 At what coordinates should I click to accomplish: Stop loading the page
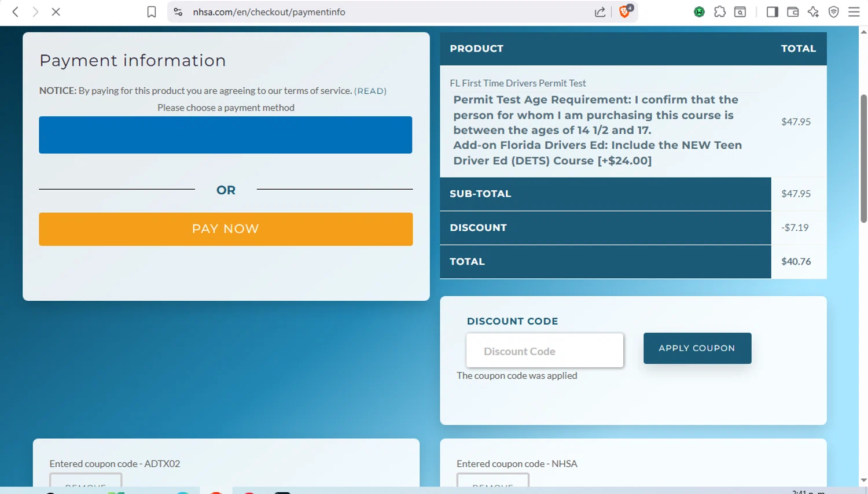(x=56, y=12)
